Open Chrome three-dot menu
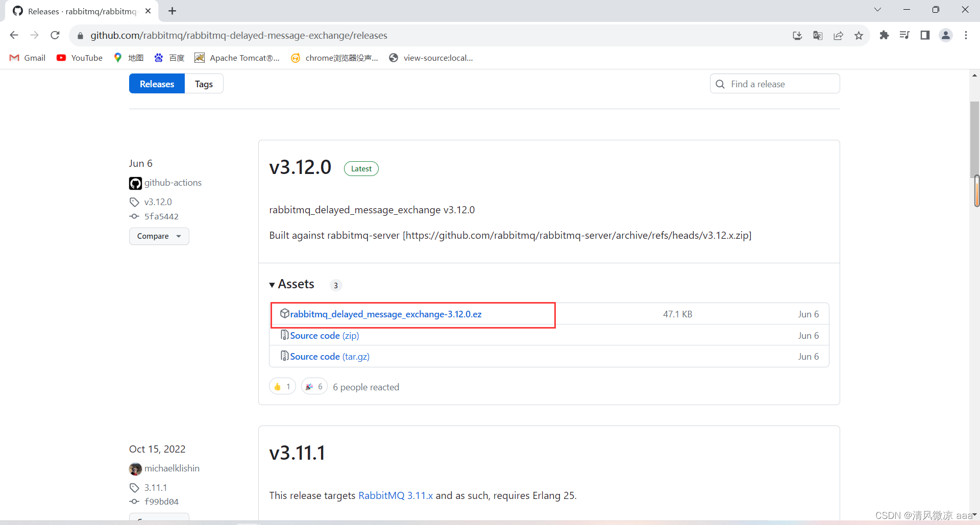980x525 pixels. pos(966,35)
